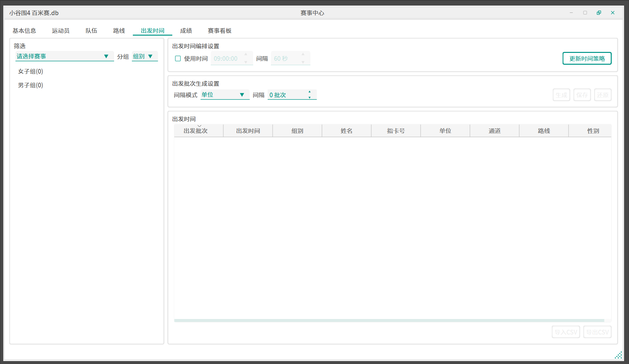Decrease the 批次 interval with down arrow
Viewport: 629px width, 364px height.
(309, 98)
